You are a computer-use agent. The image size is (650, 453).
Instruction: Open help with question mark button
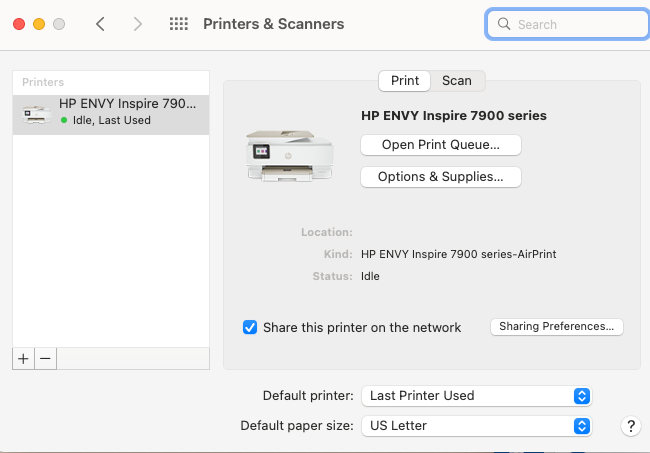tap(630, 426)
